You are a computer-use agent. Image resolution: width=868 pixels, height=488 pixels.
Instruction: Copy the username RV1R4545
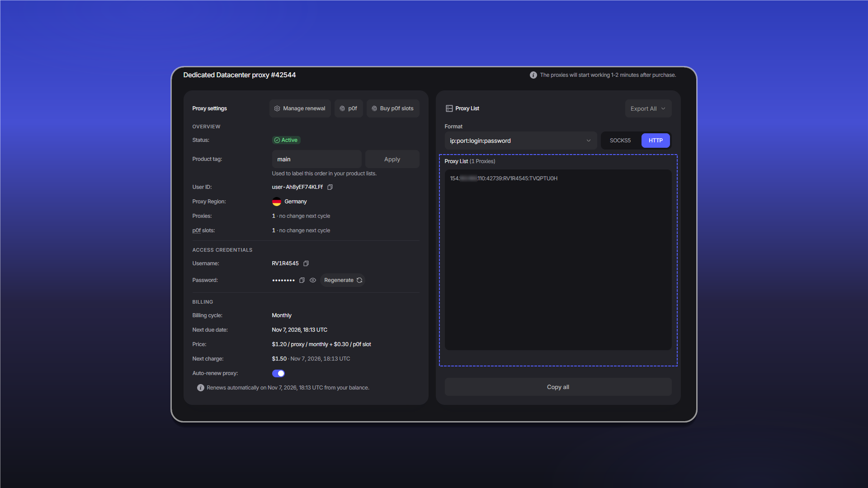click(306, 263)
